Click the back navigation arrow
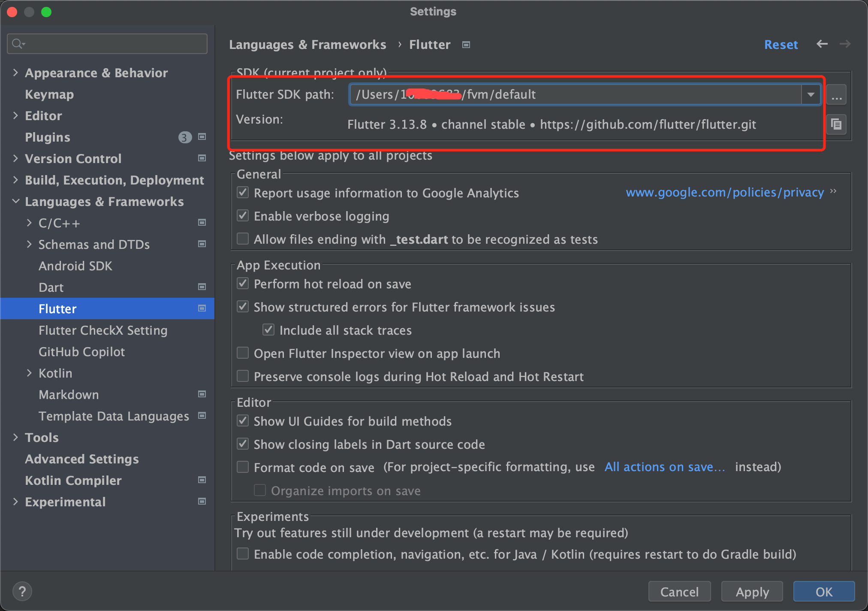868x611 pixels. (x=822, y=44)
